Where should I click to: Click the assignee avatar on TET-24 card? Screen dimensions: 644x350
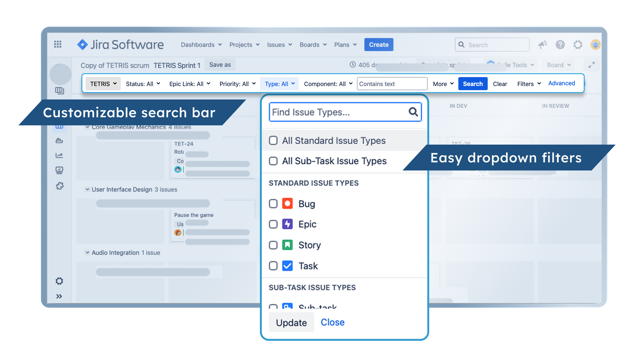click(178, 169)
